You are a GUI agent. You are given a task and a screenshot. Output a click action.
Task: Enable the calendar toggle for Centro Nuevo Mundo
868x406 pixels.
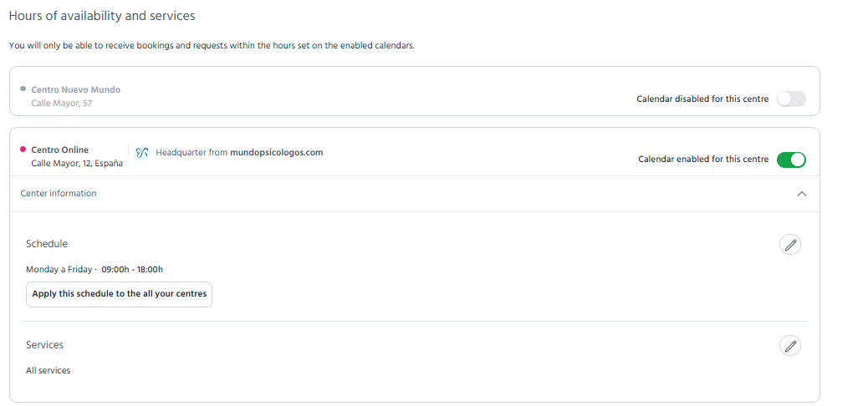pyautogui.click(x=791, y=99)
